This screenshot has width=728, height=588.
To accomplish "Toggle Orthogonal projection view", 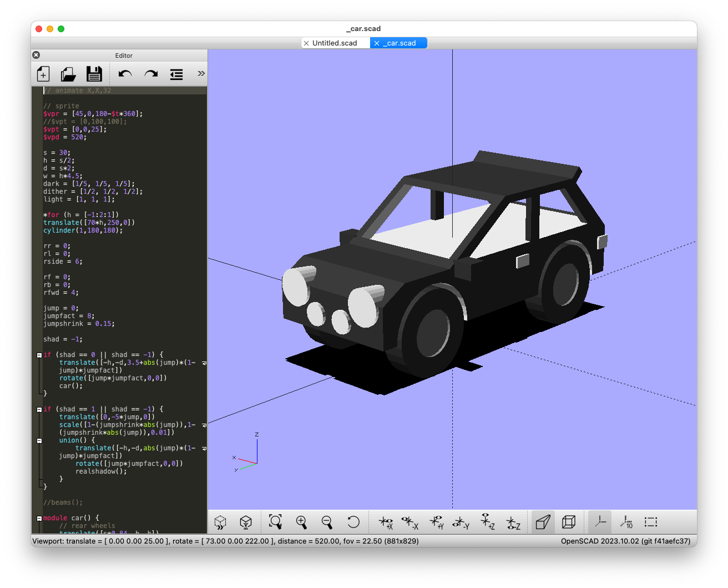I will pyautogui.click(x=569, y=522).
